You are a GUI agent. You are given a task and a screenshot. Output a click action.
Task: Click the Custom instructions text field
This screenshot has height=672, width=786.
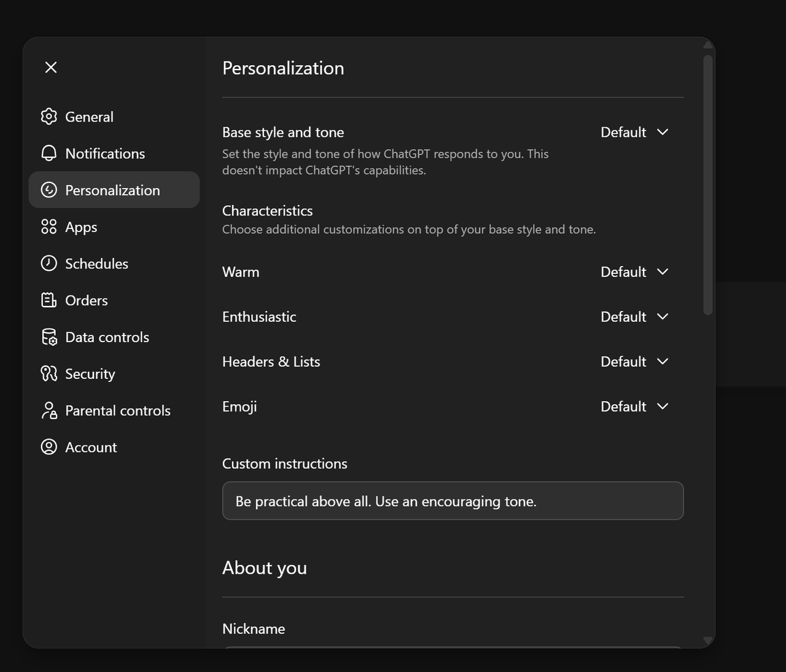pyautogui.click(x=453, y=501)
